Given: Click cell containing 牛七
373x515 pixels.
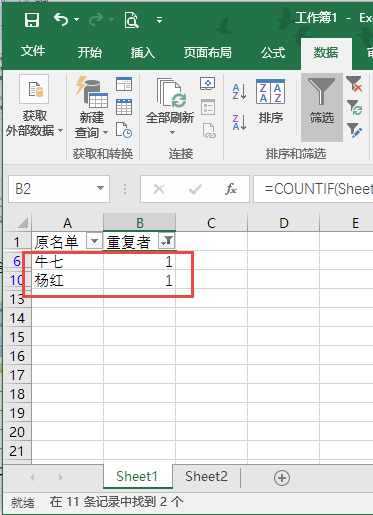Looking at the screenshot, I should 68,261.
